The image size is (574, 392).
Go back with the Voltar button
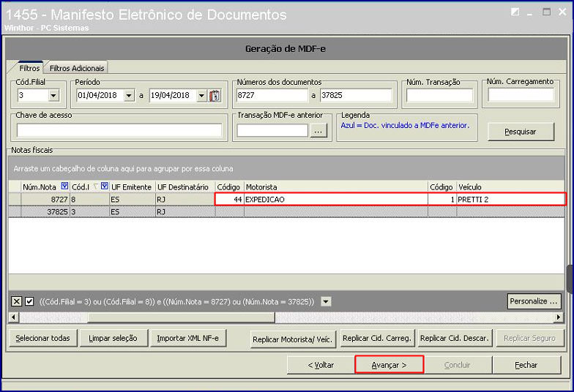(321, 365)
